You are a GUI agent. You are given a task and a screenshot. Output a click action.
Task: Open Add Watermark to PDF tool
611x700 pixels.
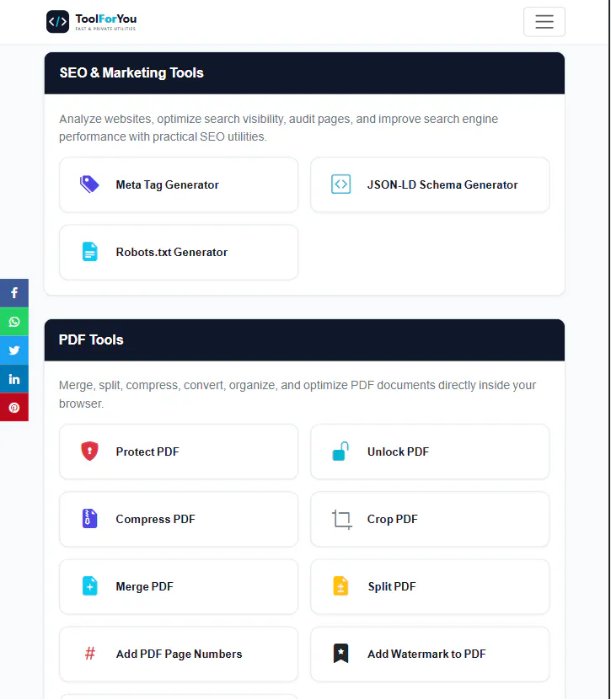[430, 654]
